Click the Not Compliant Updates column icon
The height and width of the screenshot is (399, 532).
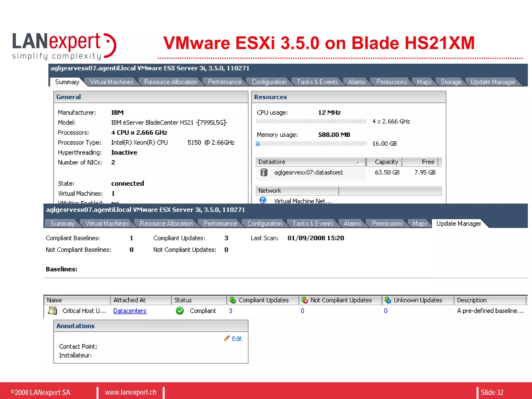(x=304, y=300)
